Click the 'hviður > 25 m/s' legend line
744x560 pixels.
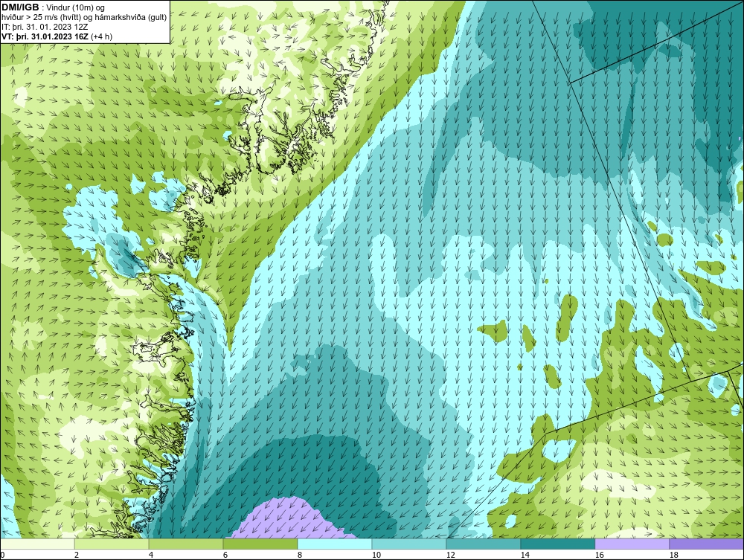pos(84,18)
